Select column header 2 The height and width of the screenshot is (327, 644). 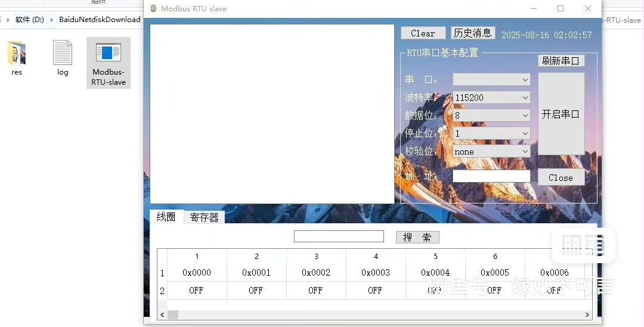[x=256, y=257]
